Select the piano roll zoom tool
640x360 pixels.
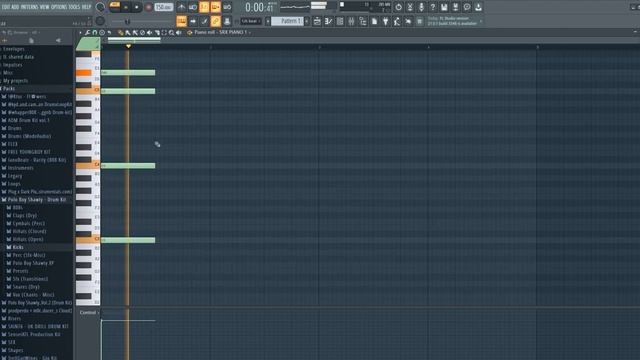(x=171, y=33)
